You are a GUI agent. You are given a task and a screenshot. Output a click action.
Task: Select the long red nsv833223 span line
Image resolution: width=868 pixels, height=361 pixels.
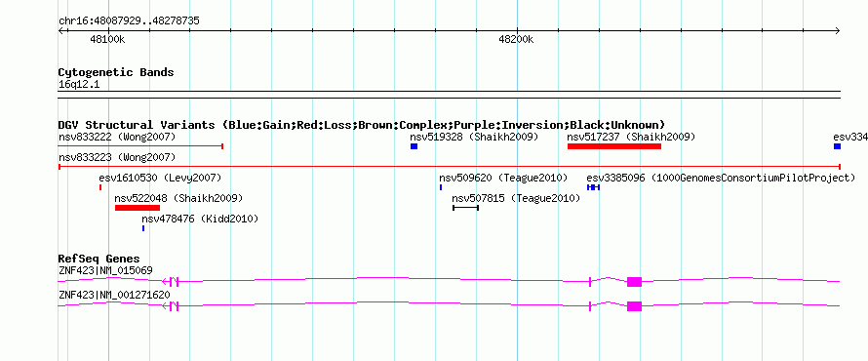450,167
